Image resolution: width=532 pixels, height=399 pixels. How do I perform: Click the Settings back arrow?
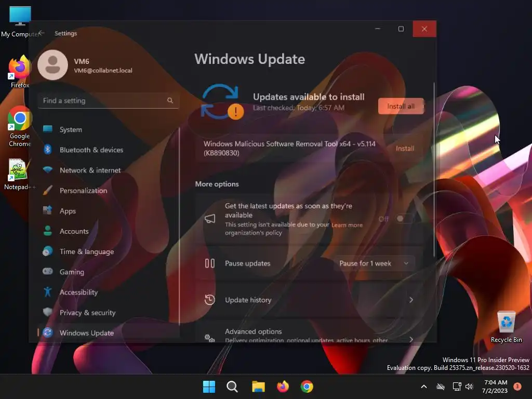tap(42, 33)
